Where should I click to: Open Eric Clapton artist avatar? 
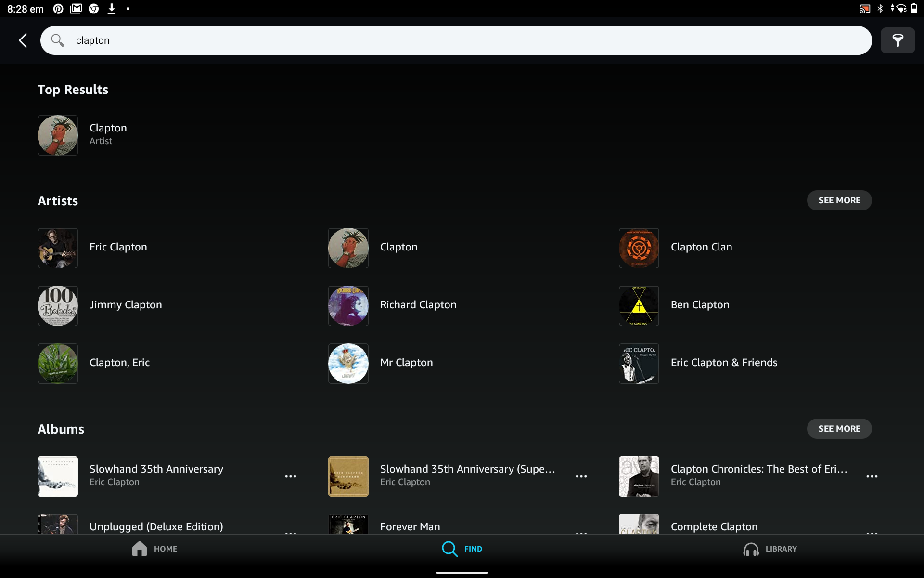click(x=58, y=248)
